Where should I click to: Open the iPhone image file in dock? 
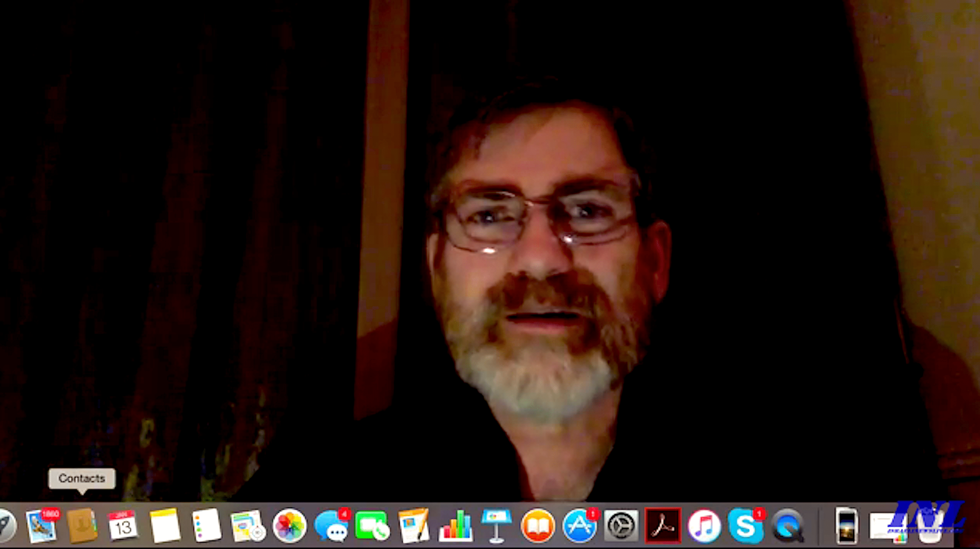coord(846,526)
